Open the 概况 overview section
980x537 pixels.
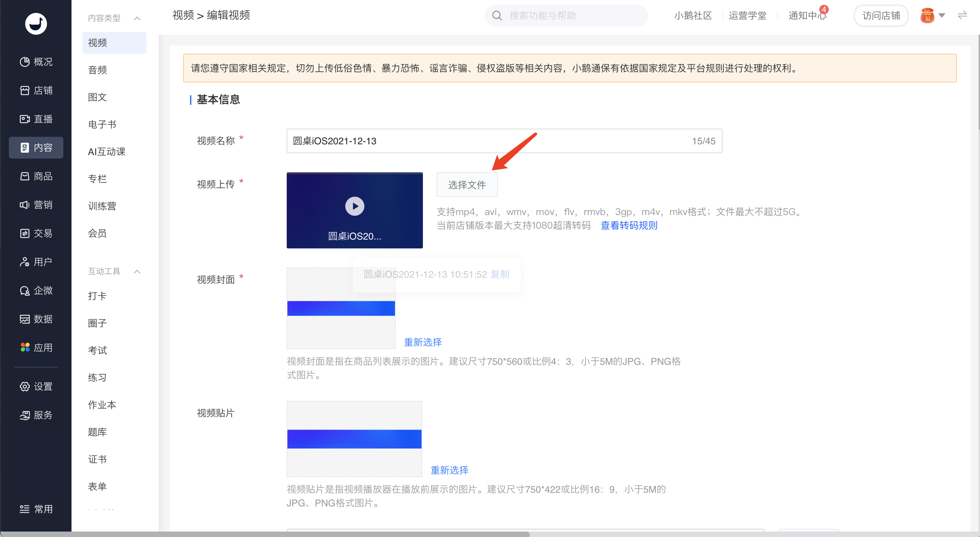[36, 62]
